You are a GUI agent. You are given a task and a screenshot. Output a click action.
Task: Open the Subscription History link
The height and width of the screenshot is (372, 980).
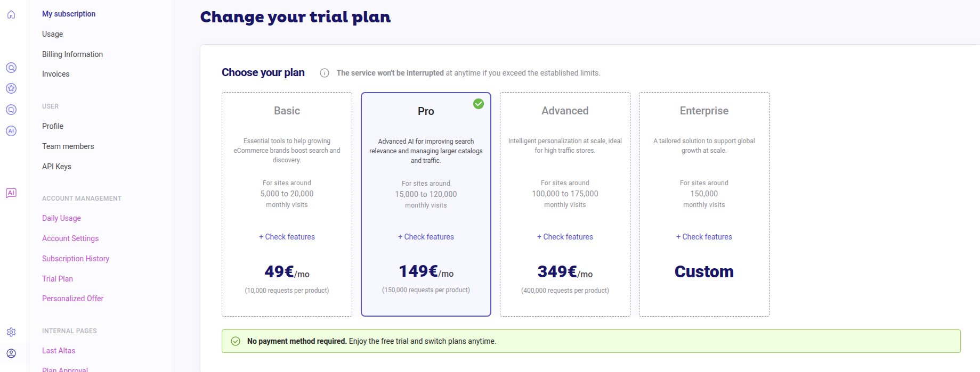76,259
